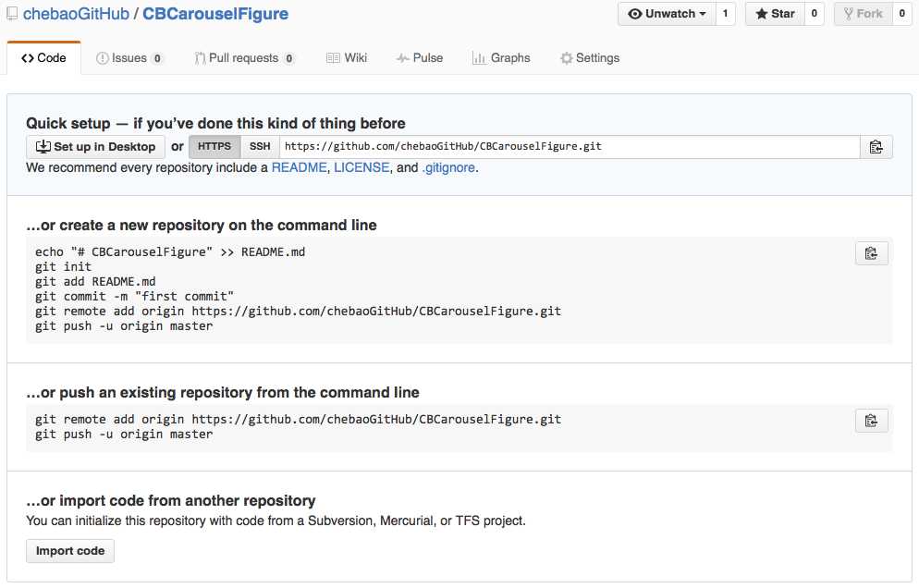Click the desktop download icon in Set up in Desktop
Image resolution: width=919 pixels, height=588 pixels.
pos(43,147)
